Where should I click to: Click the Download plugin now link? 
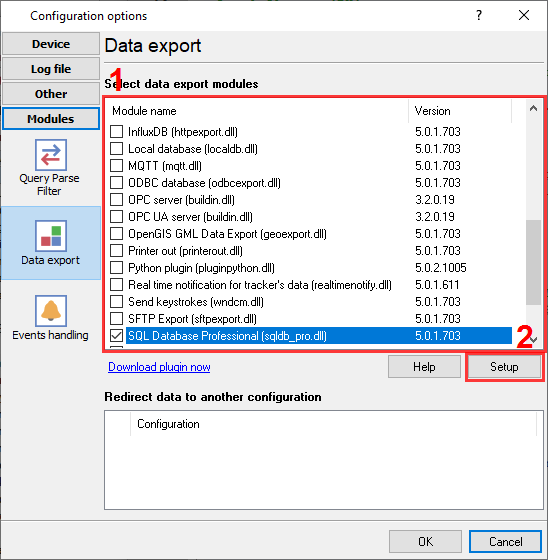click(x=159, y=367)
